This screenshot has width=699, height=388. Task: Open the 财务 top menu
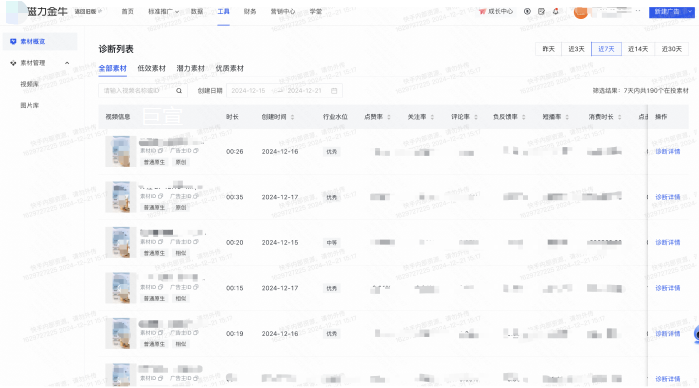(250, 12)
